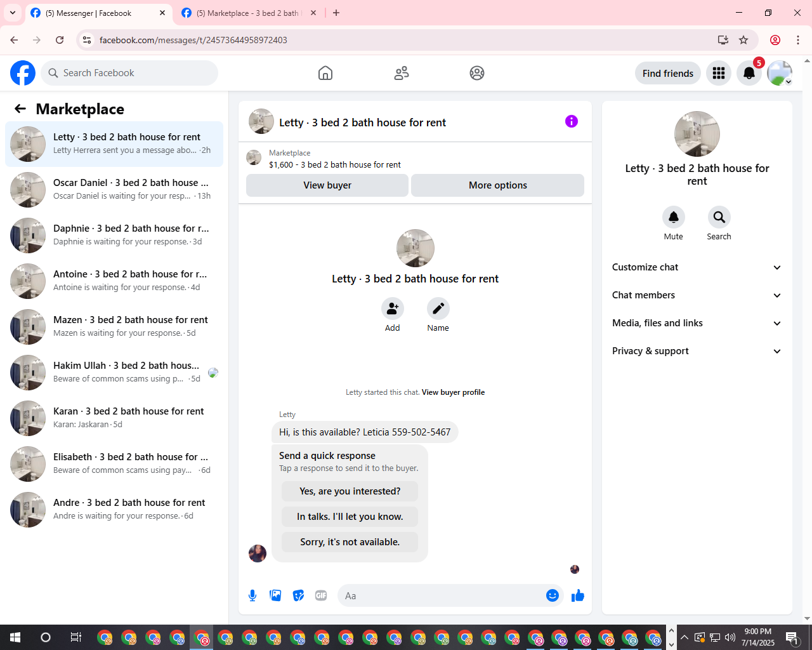Send 'In talks. I'll let you know.' response
Viewport: 812px width, 650px height.
[x=350, y=517]
